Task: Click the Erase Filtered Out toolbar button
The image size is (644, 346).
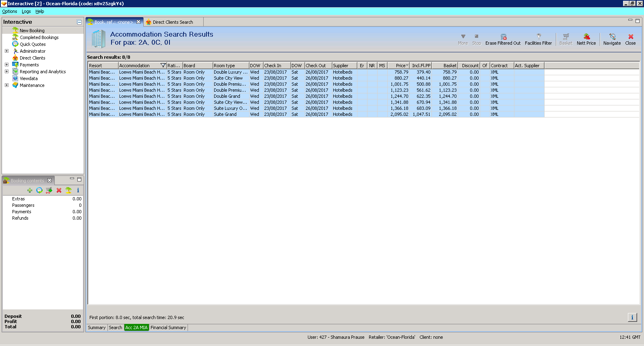Action: click(503, 39)
